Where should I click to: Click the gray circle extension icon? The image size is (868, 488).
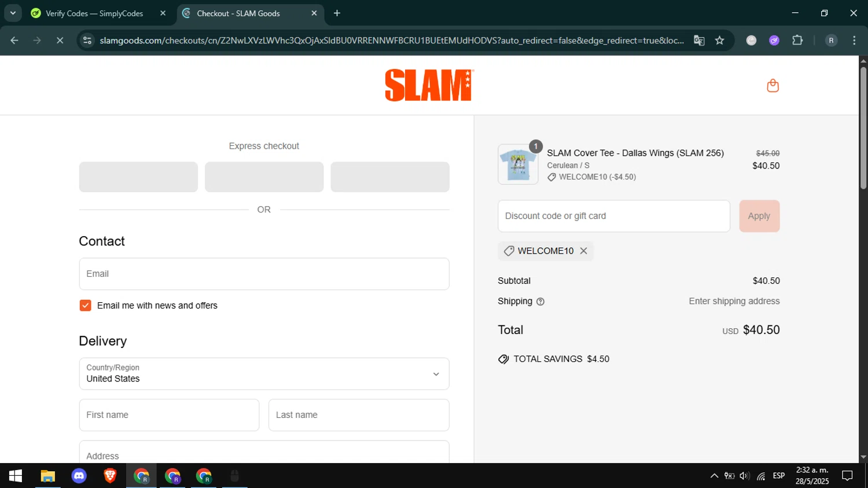tap(751, 40)
